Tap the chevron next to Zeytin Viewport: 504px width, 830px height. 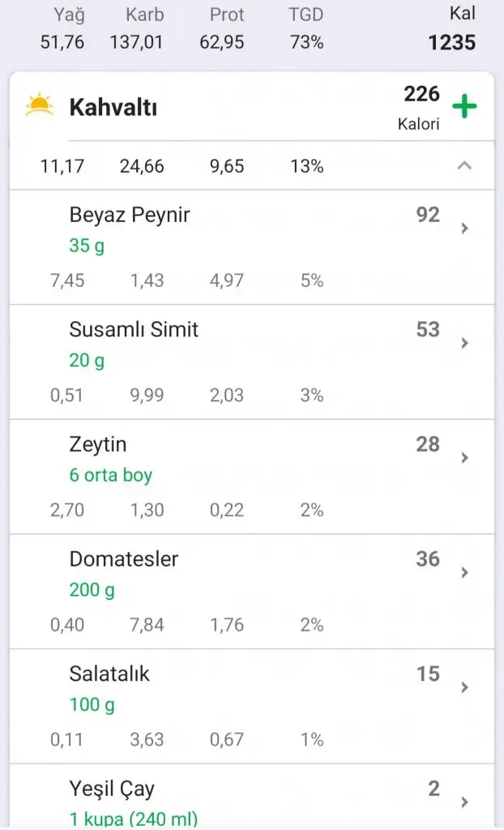click(464, 458)
